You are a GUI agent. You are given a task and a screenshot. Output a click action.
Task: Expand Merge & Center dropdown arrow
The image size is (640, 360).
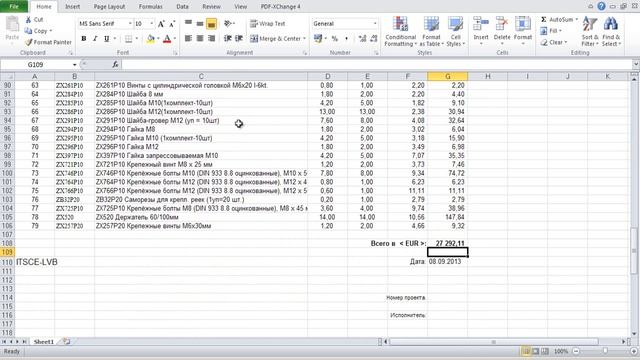coord(304,38)
